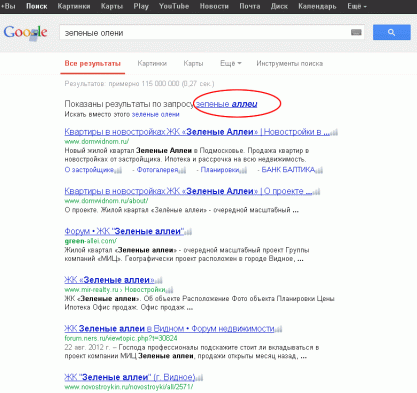Open the Планировки sitelink
This screenshot has height=393, width=417.
click(220, 170)
